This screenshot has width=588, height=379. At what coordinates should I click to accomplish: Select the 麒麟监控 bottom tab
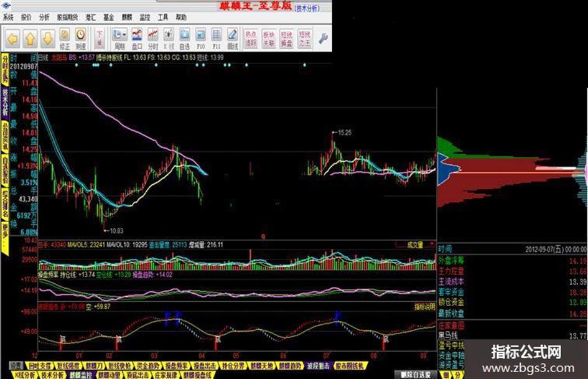coord(81,375)
